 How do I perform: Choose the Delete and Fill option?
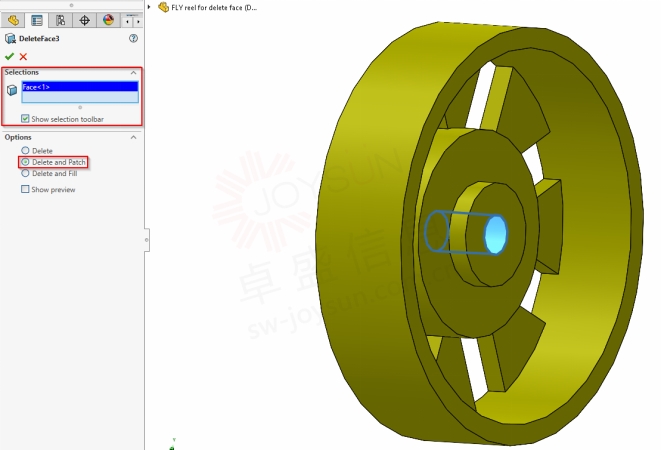pos(25,173)
